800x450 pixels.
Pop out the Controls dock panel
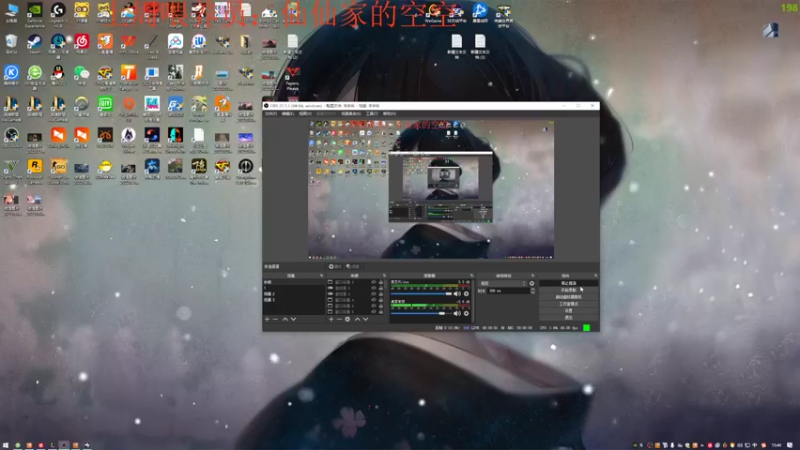595,276
